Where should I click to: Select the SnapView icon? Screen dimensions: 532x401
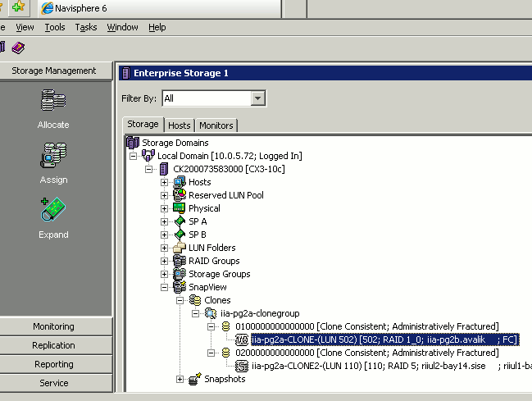pos(180,287)
